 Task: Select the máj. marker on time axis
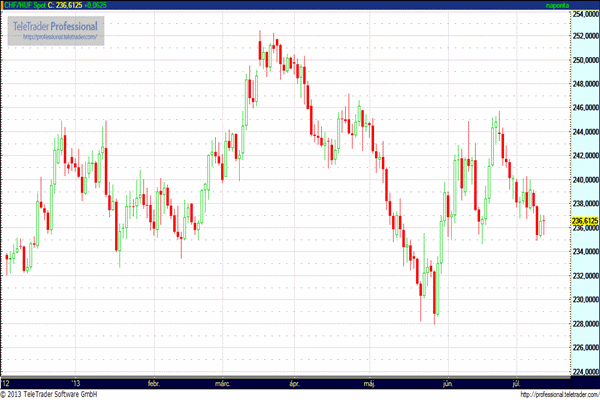371,383
